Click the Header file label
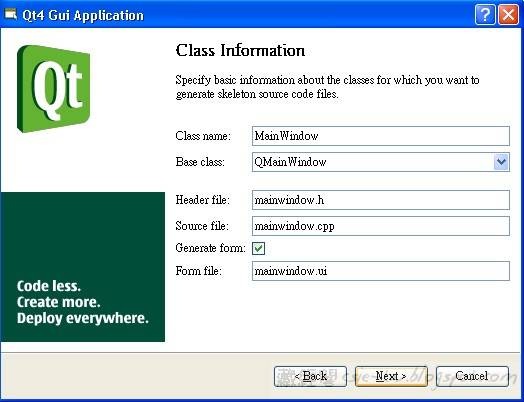Viewport: 524px width, 402px height. coord(203,200)
